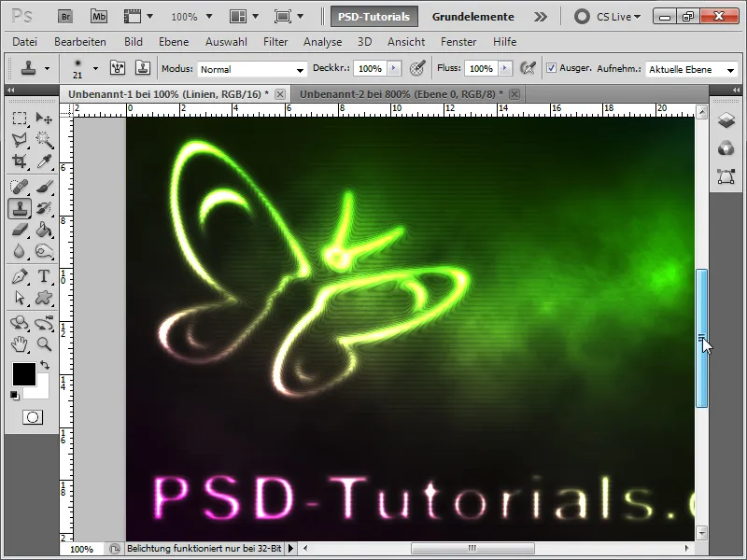Click the horizontal scrollbar thumb
Screen dimensions: 747x560
472,548
